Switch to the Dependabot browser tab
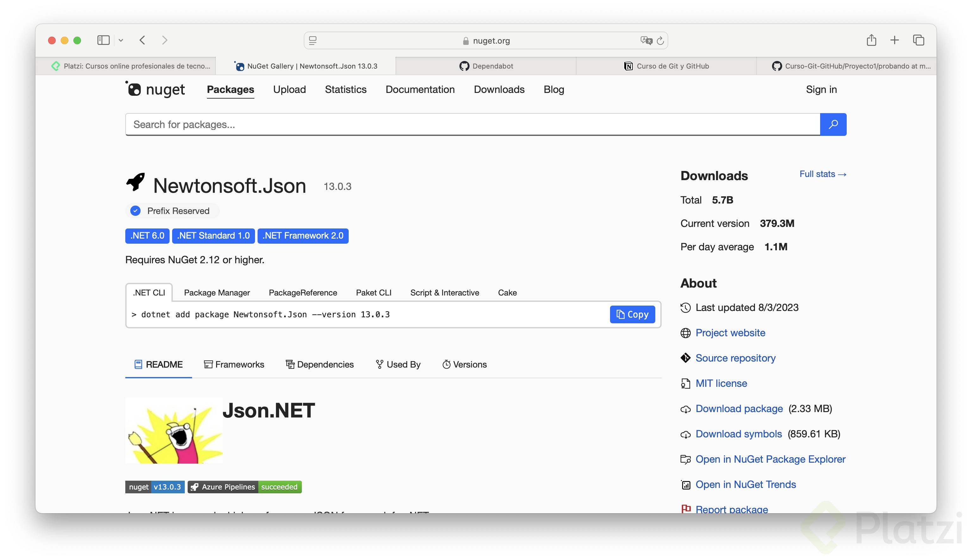Image resolution: width=972 pixels, height=560 pixels. click(x=486, y=66)
